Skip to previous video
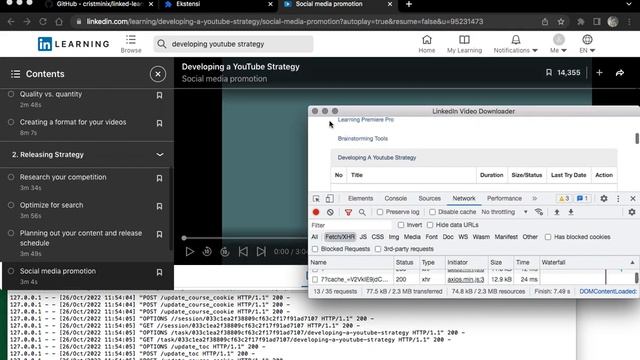Image resolution: width=640 pixels, height=360 pixels. (x=243, y=251)
